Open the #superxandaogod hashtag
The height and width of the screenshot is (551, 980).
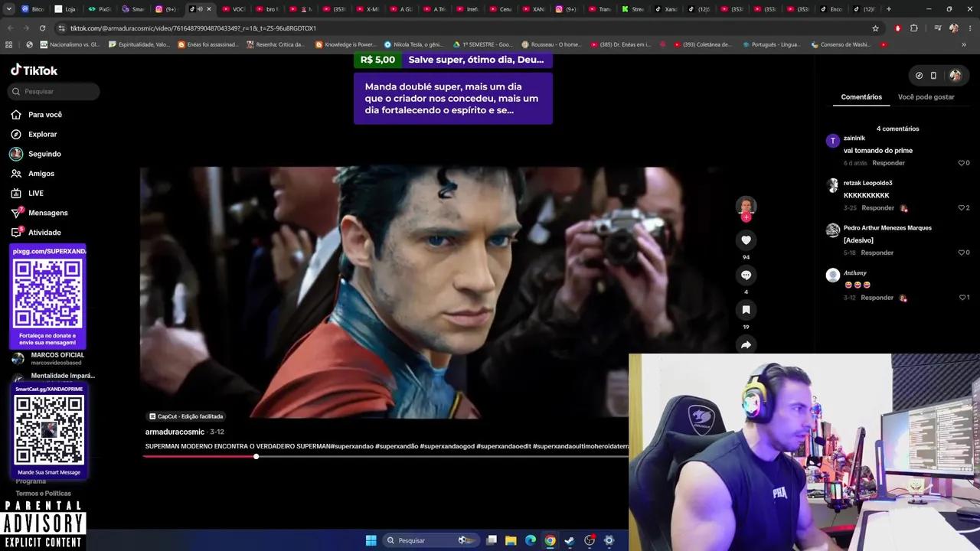447,446
